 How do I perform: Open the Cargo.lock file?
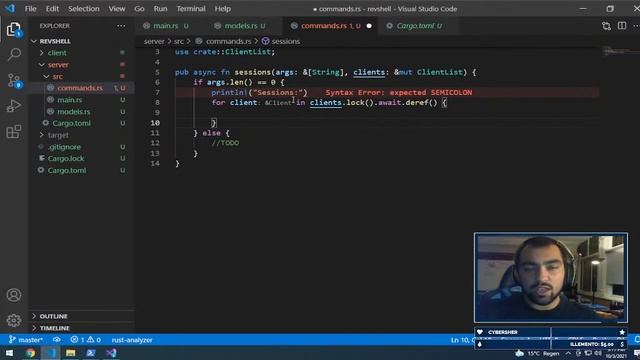point(66,158)
